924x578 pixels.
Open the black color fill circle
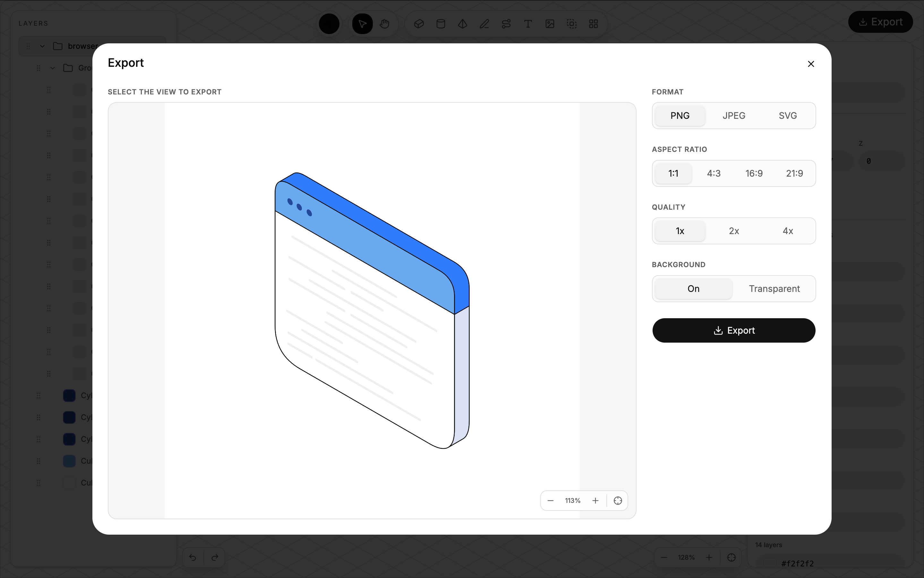(x=329, y=24)
